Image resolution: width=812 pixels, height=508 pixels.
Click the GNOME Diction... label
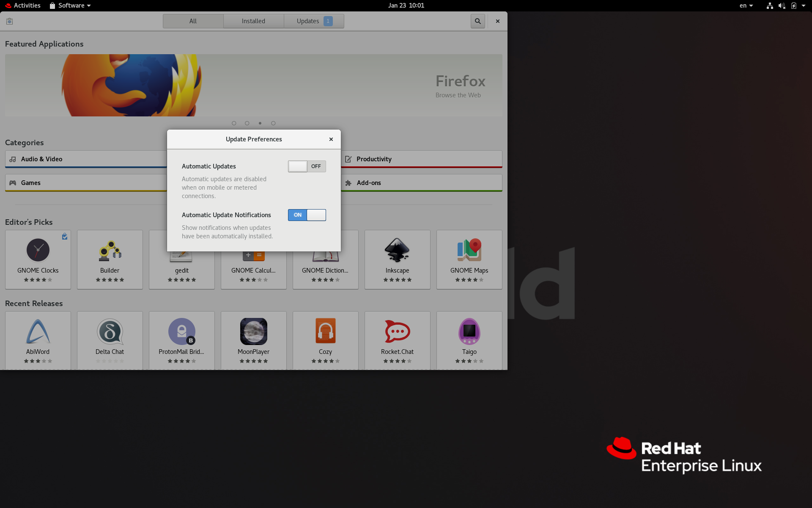325,271
